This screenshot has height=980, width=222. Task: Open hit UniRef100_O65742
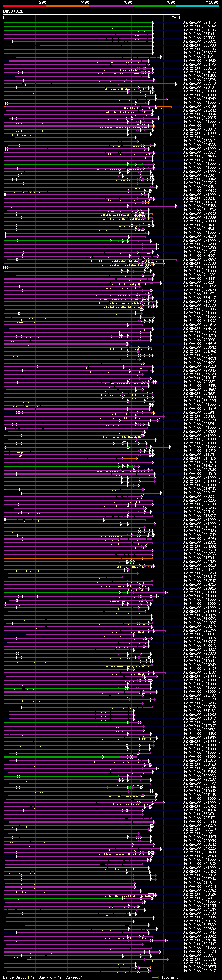(x=199, y=26)
